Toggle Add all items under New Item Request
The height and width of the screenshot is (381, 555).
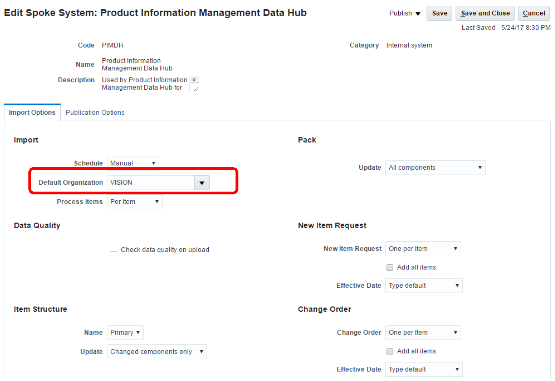pyautogui.click(x=389, y=267)
